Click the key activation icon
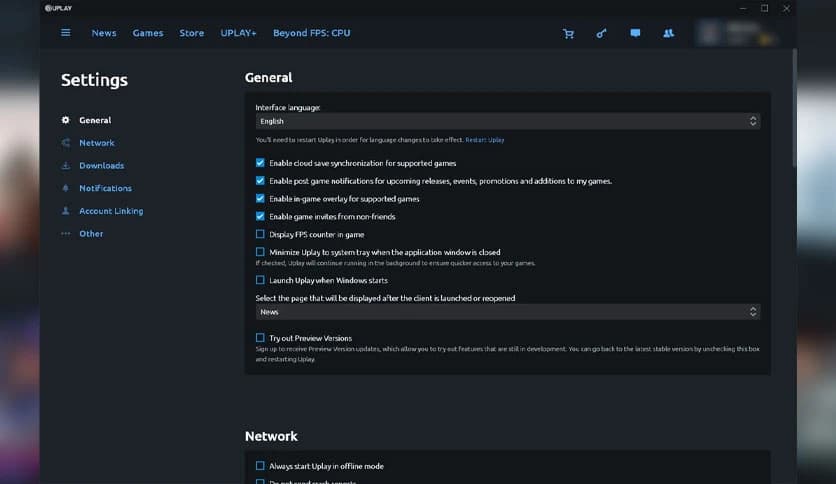This screenshot has width=836, height=484. click(x=601, y=34)
